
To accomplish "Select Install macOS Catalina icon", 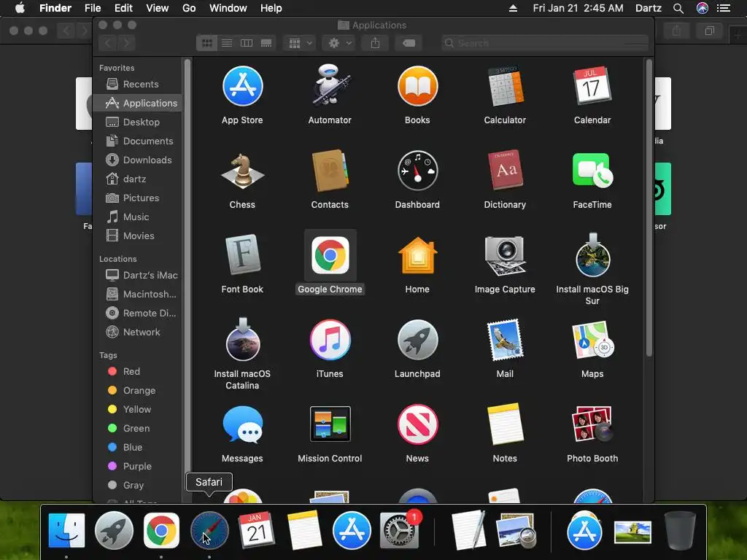I will pyautogui.click(x=242, y=340).
